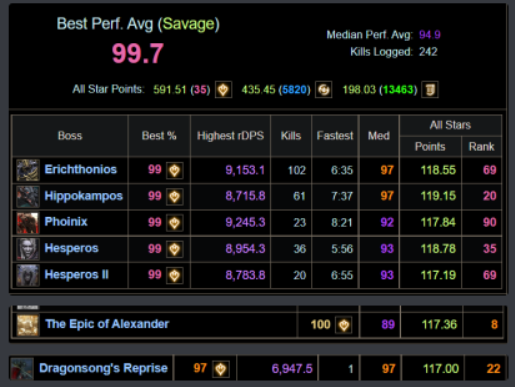Click Hesperos II All Stars points 117.19
515x387 pixels.
point(438,275)
